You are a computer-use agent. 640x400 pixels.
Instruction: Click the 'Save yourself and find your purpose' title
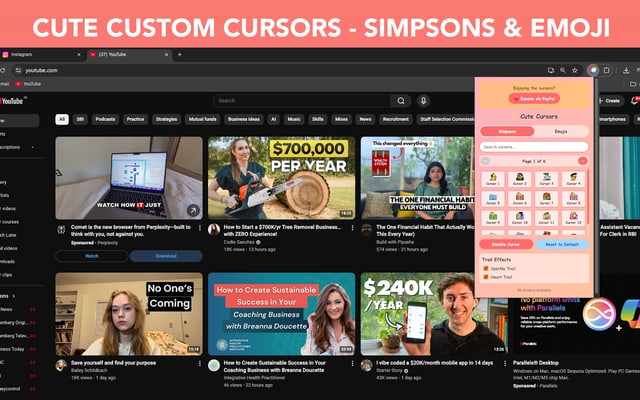pos(113,363)
